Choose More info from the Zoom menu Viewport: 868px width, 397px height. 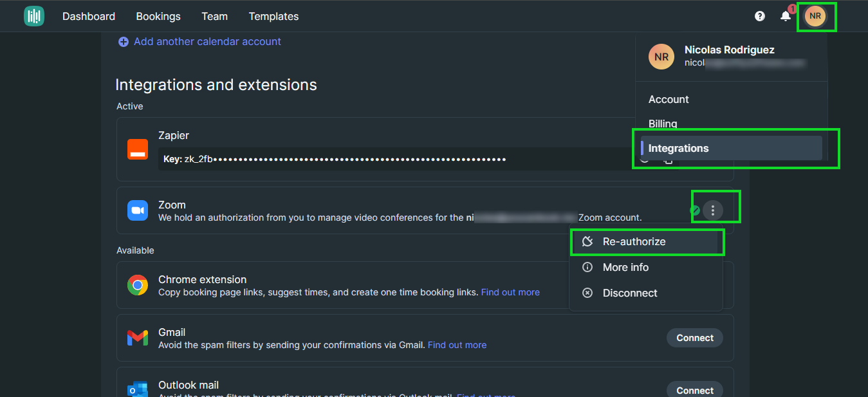click(645, 267)
